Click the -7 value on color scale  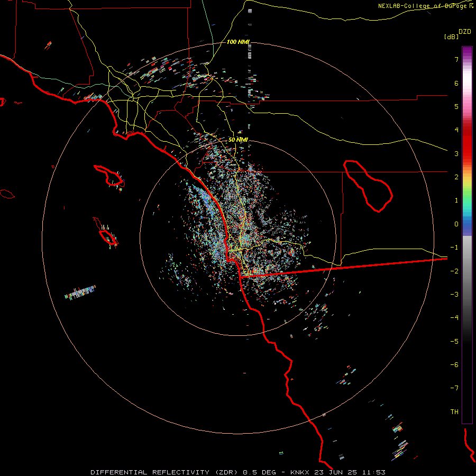pyautogui.click(x=454, y=388)
